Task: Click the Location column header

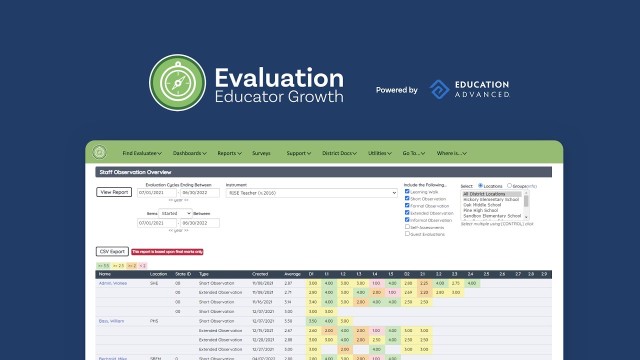Action: (x=158, y=274)
